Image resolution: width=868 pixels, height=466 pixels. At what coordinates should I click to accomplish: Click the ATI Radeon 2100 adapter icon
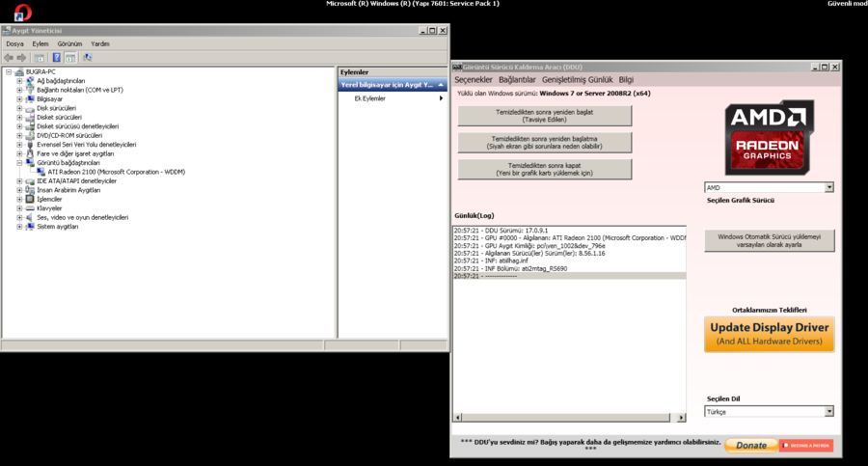tap(41, 172)
